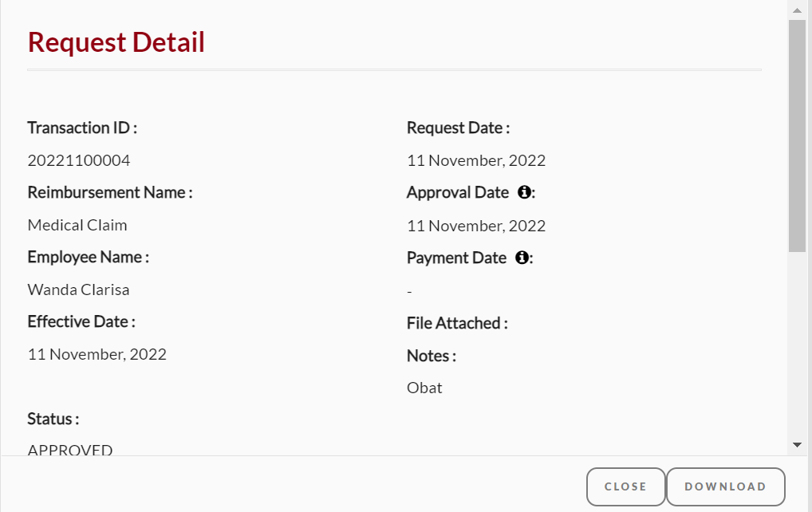Click the Status label

(x=53, y=419)
